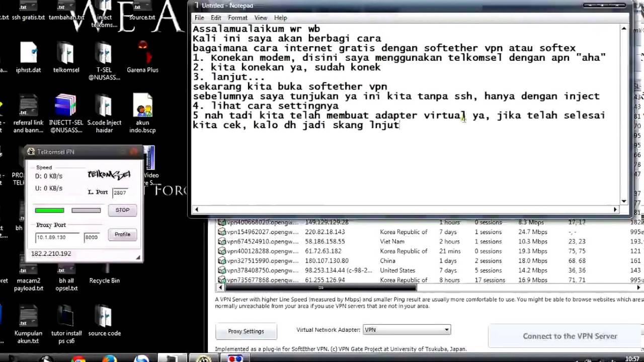
Task: Select the vpn400128288 row in server list
Action: pyautogui.click(x=430, y=251)
